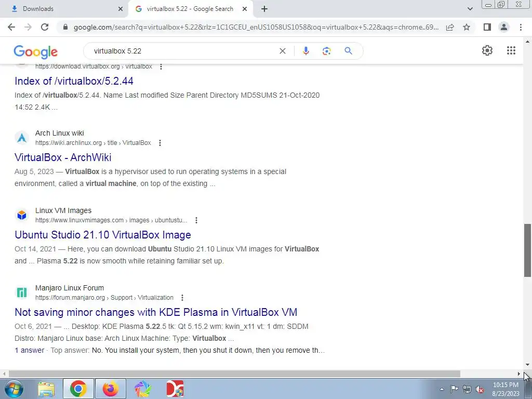Open more options for download.virtualbox.org result

[x=161, y=67]
